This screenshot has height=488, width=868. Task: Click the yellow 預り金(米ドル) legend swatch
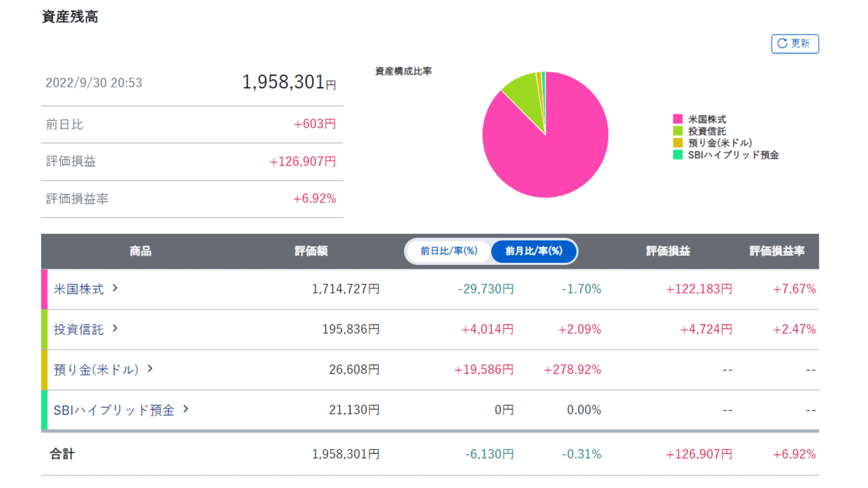point(678,142)
